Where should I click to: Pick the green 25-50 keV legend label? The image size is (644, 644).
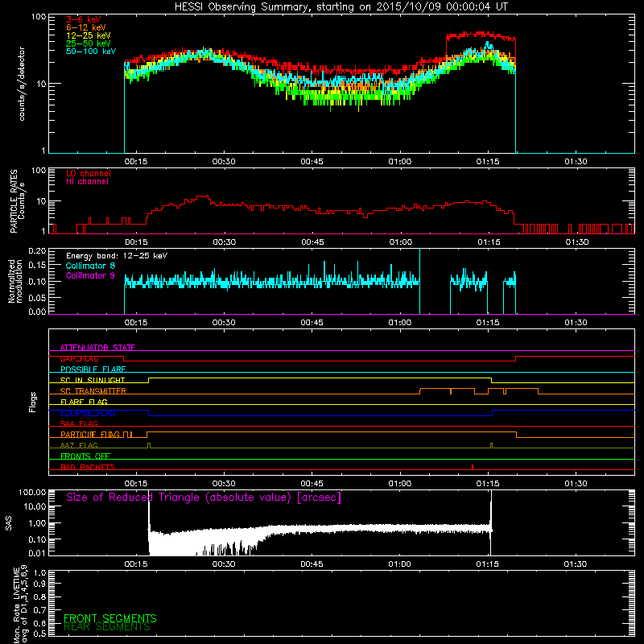pos(89,43)
